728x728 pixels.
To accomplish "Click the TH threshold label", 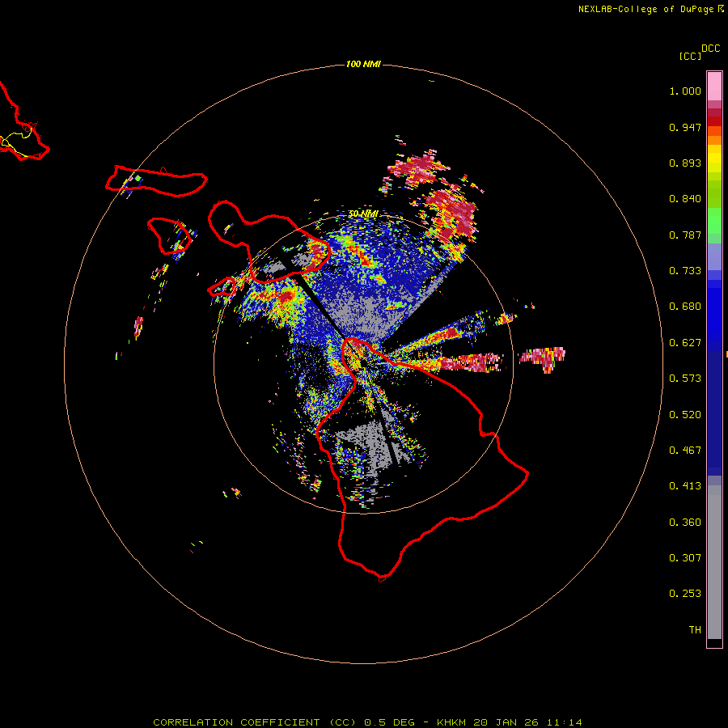I will (x=695, y=630).
